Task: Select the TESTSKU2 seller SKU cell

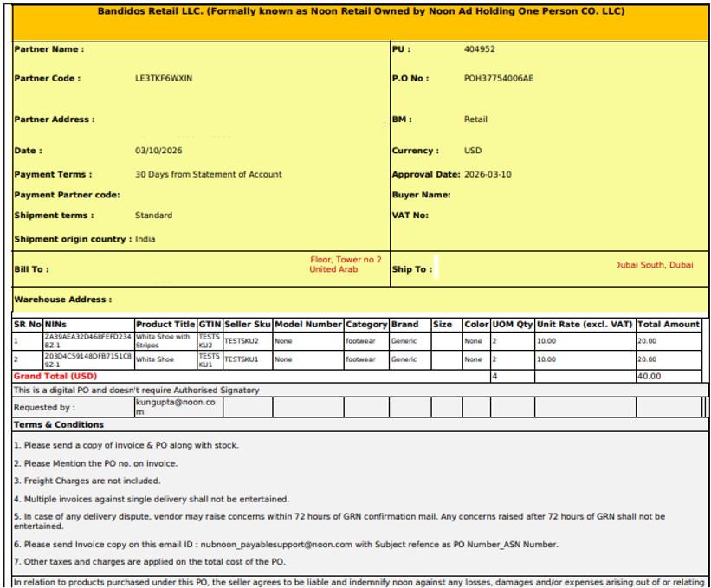Action: [242, 341]
